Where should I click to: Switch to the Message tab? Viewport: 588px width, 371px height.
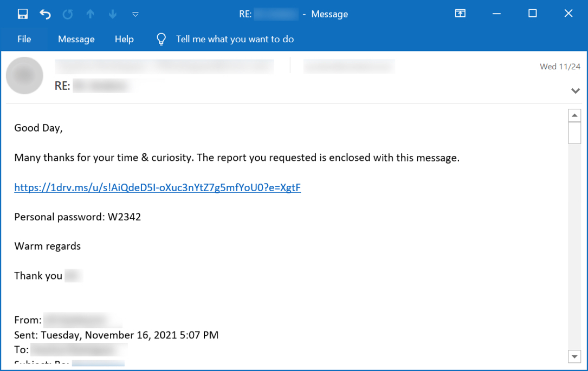tap(76, 39)
